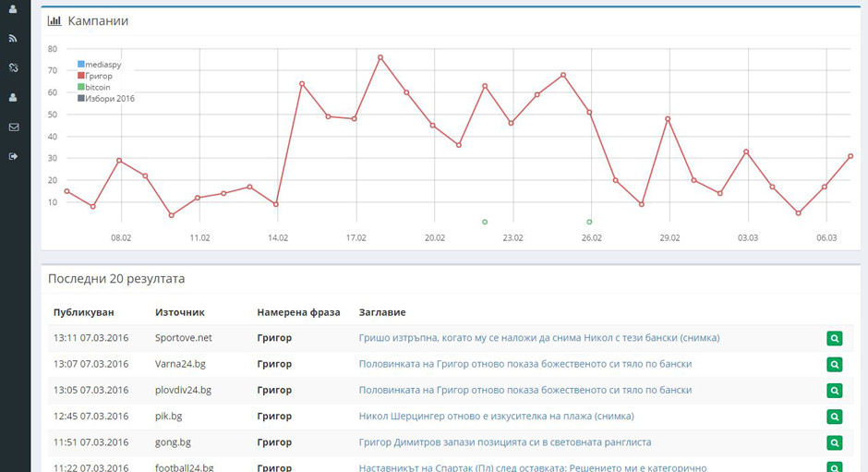The width and height of the screenshot is (868, 472).
Task: Click timestamp 12:45 07.03.2016
Action: pos(90,416)
